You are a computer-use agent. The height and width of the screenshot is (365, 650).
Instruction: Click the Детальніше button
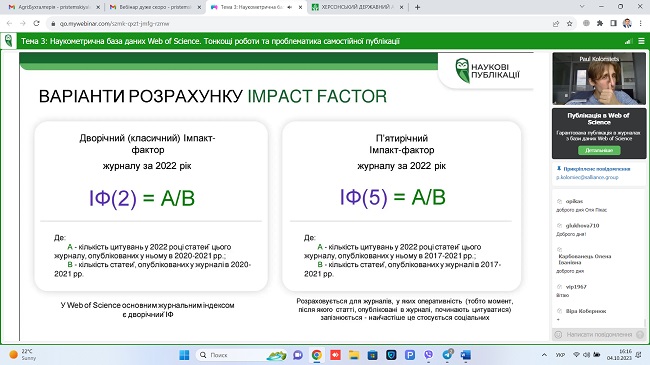click(x=599, y=150)
